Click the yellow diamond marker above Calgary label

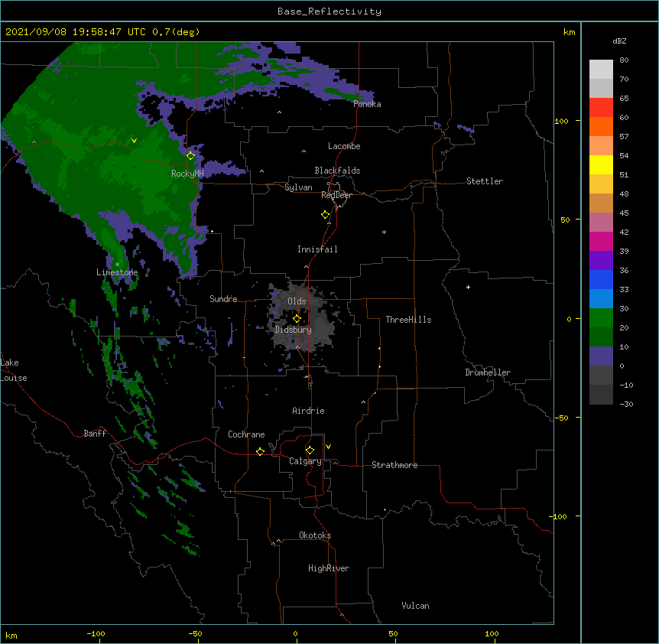click(x=310, y=450)
